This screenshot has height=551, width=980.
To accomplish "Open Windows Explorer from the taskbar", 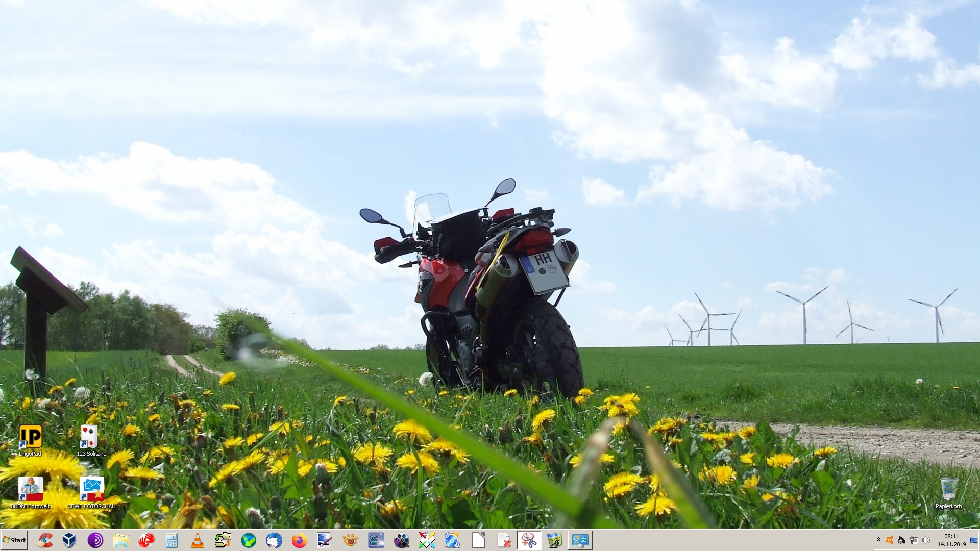I will [120, 540].
